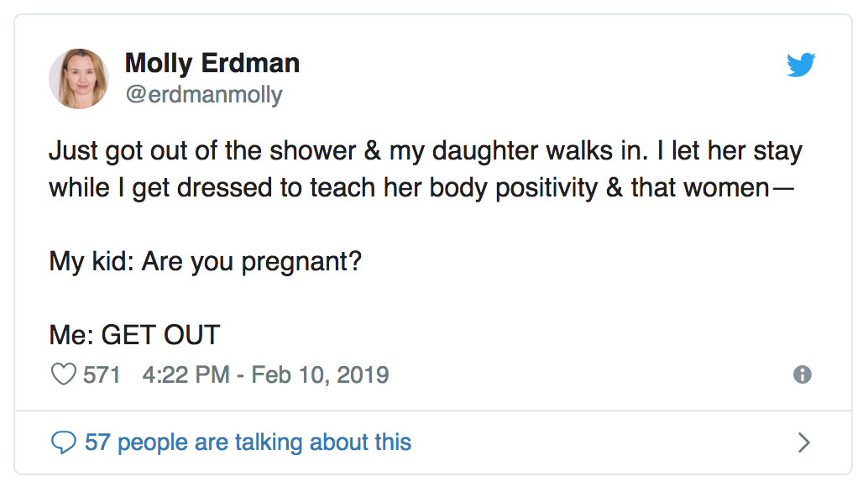Click the blue Twitter bird logo
The height and width of the screenshot is (492, 868).
(x=801, y=65)
